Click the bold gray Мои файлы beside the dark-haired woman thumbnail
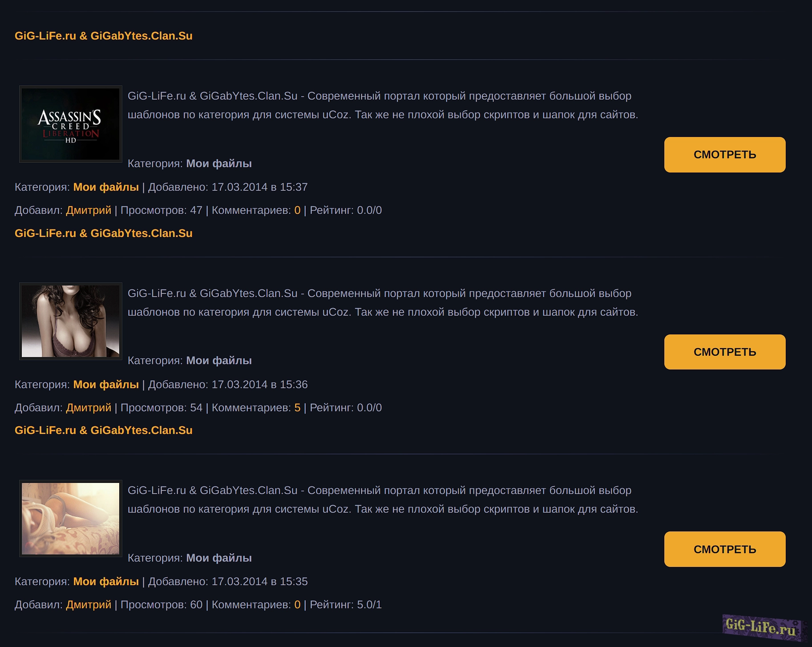812x647 pixels. 218,361
